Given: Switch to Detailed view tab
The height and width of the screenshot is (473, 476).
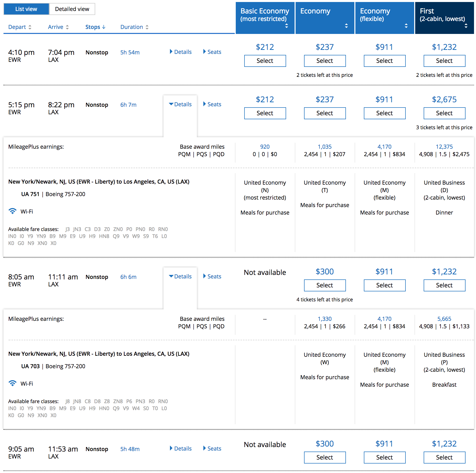Looking at the screenshot, I should [72, 9].
